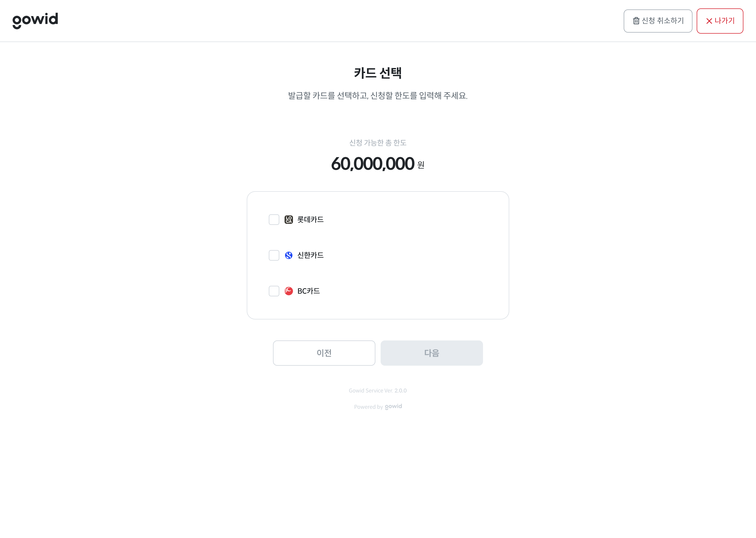Click the gowid logo in the header
Screen dimensions: 756x538
point(35,20)
